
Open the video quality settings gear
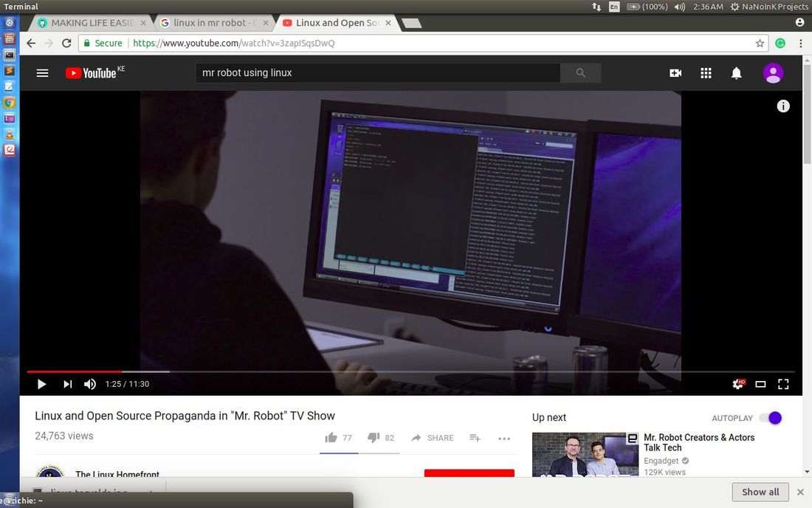tap(737, 384)
